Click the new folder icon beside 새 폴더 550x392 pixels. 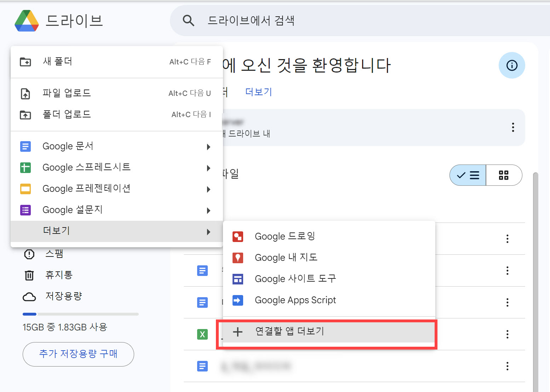click(25, 62)
